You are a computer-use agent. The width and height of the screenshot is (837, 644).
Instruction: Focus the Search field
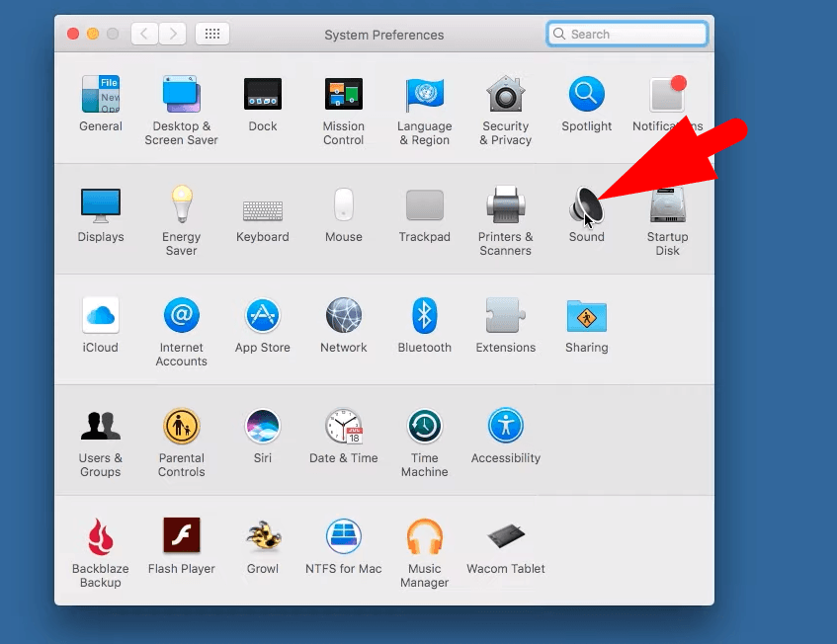pyautogui.click(x=628, y=35)
